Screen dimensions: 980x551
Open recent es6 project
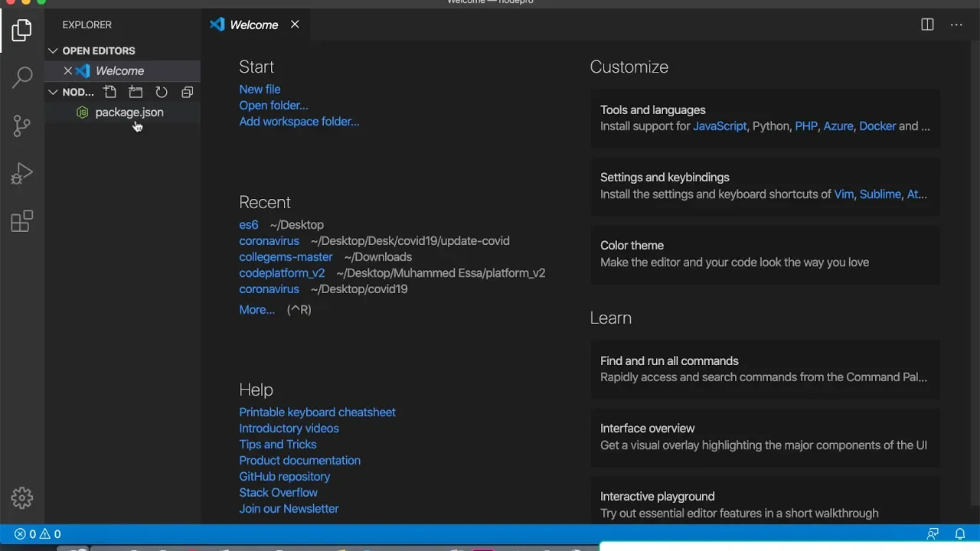[x=248, y=225]
